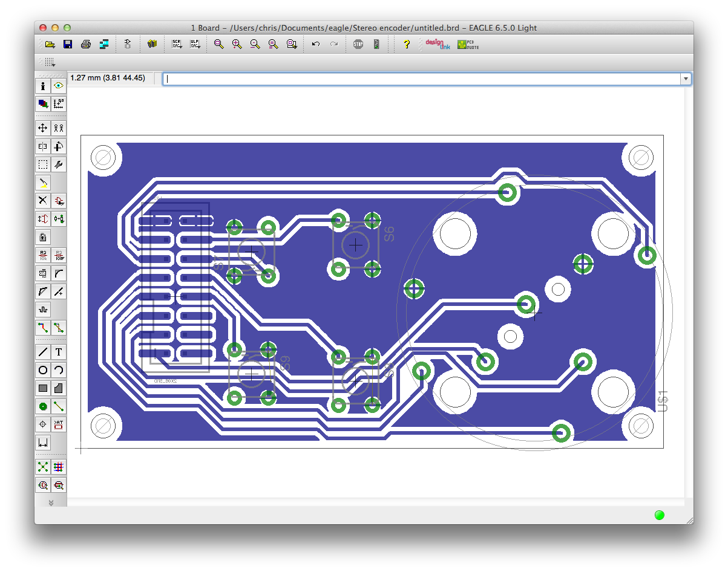The image size is (728, 572).
Task: Print the board layout
Action: pos(86,44)
